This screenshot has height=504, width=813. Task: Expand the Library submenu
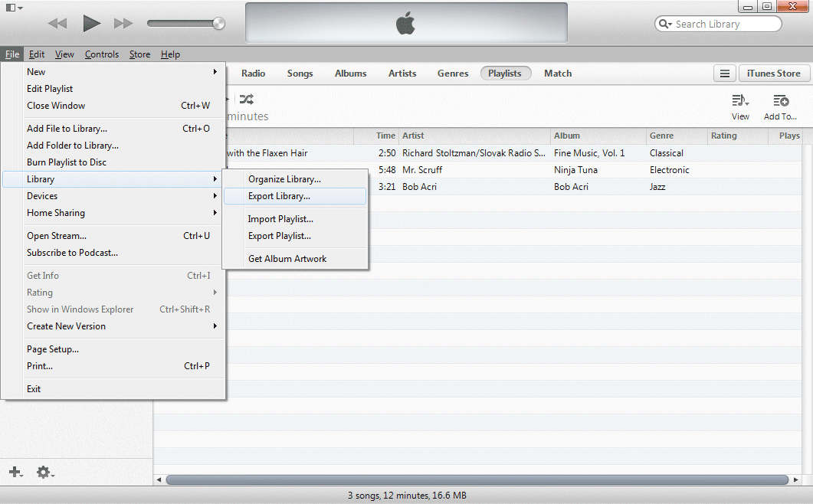(113, 179)
